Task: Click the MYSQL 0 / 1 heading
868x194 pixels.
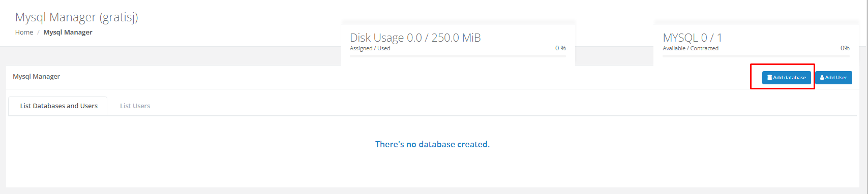Action: 692,38
